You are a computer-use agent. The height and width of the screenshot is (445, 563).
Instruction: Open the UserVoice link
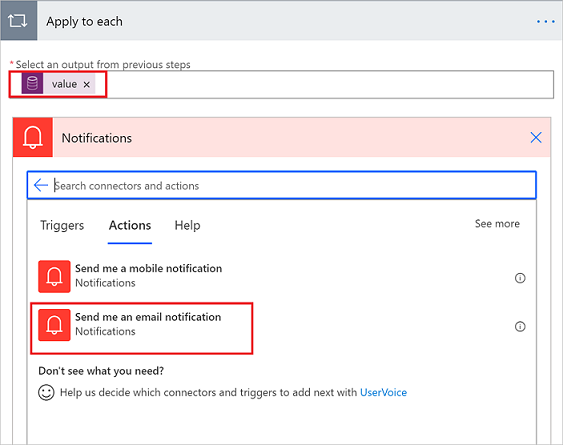point(383,392)
